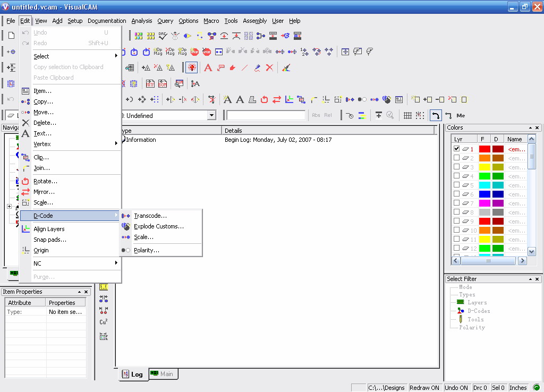
Task: Click the green status indicator icon
Action: 537,388
